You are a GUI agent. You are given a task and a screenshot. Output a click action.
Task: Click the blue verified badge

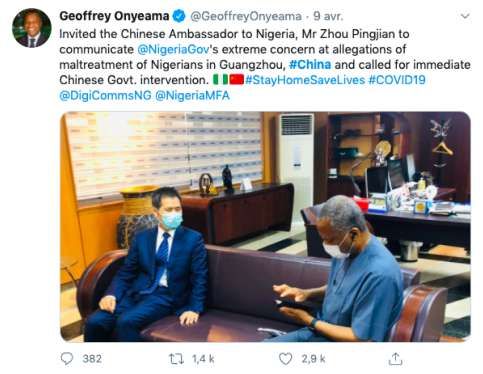tap(179, 16)
